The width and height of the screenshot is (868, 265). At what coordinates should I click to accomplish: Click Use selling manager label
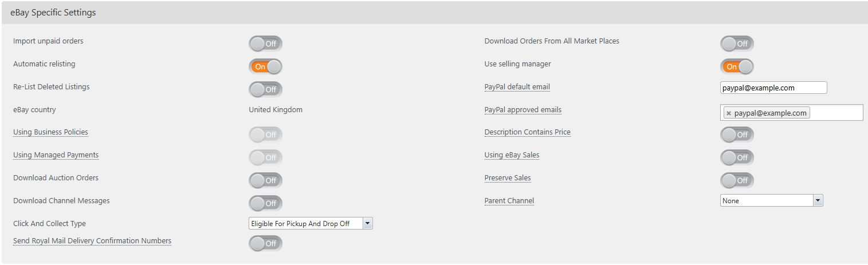[518, 64]
